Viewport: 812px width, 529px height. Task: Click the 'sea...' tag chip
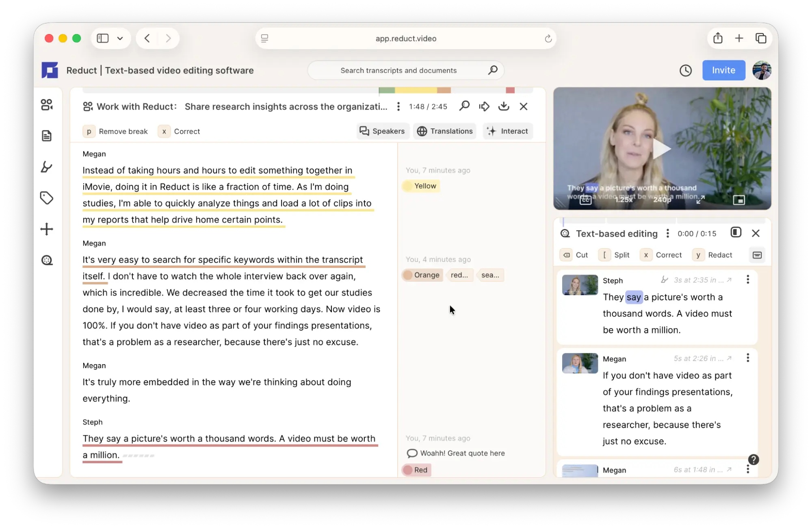coord(490,275)
